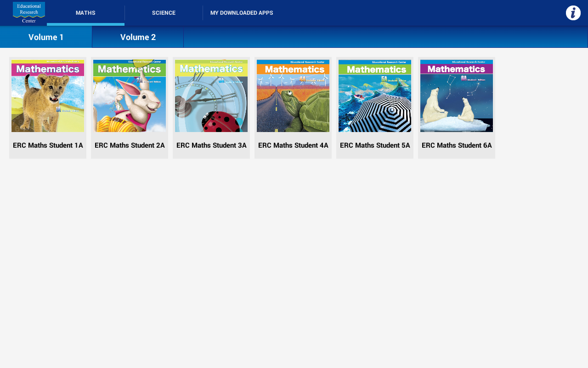Click the ERC Maths Student 2A title
This screenshot has width=588, height=368.
pos(130,145)
